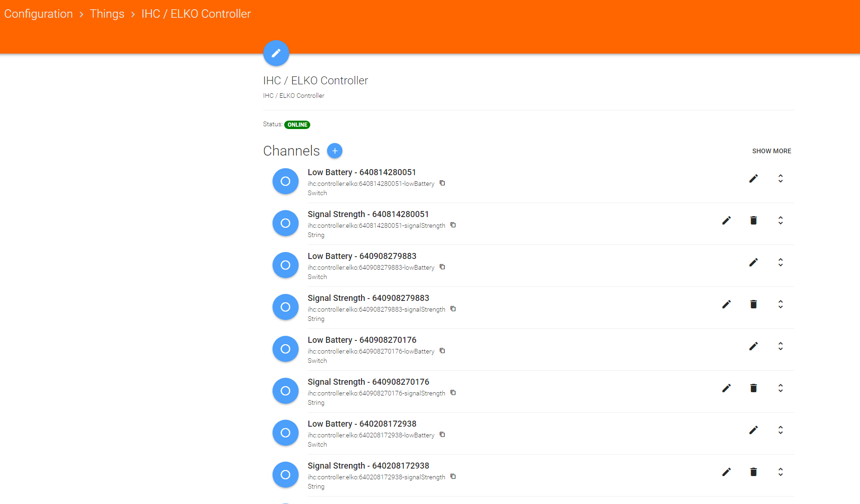The width and height of the screenshot is (860, 504).
Task: Copy UID of 640814280051-lowBattery channel
Action: click(x=443, y=183)
